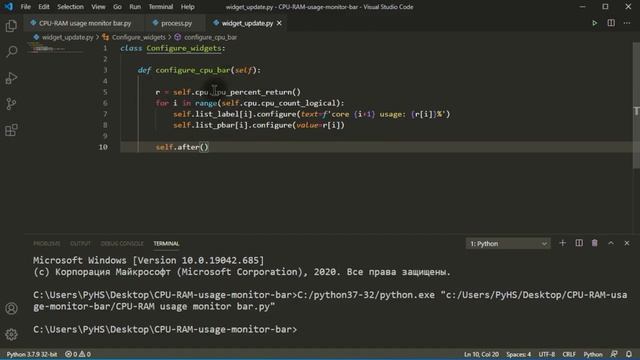This screenshot has width=640, height=360.
Task: Change indentation via 'Spaces: 4'
Action: [518, 354]
